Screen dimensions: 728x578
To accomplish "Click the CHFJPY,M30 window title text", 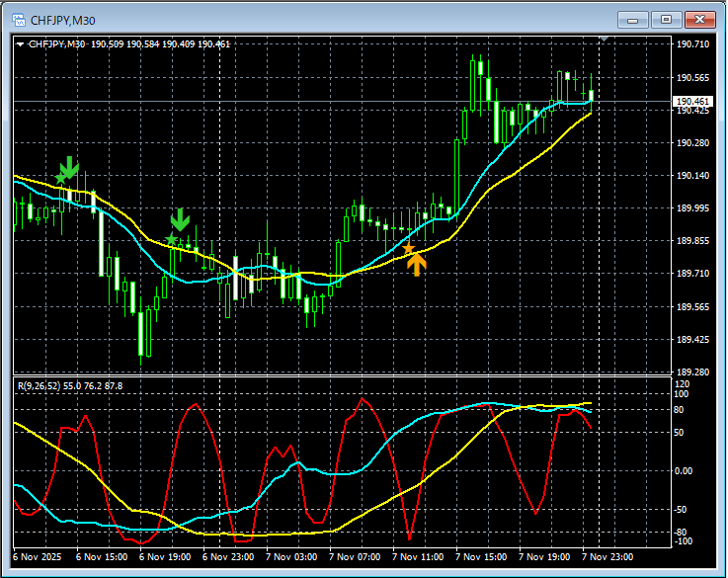I will point(62,21).
